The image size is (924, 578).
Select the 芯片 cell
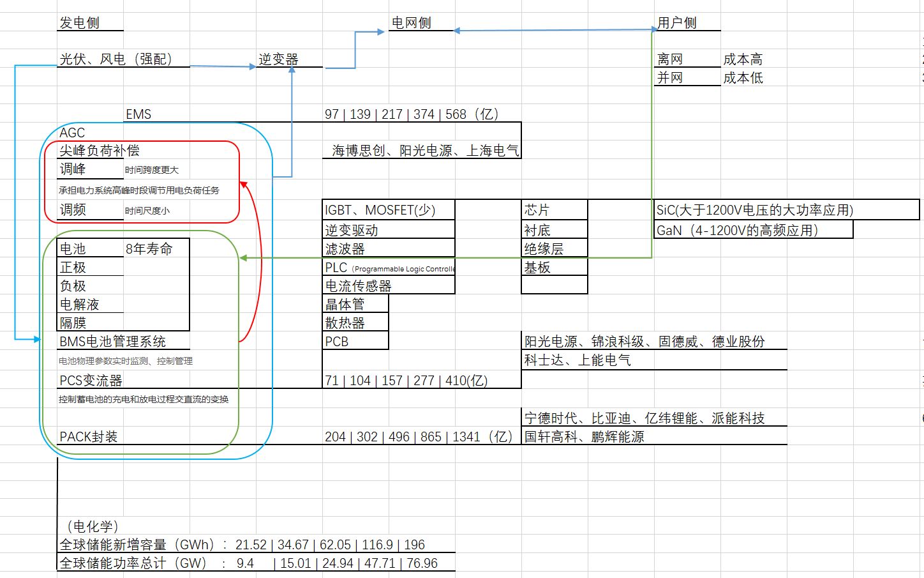tap(537, 210)
